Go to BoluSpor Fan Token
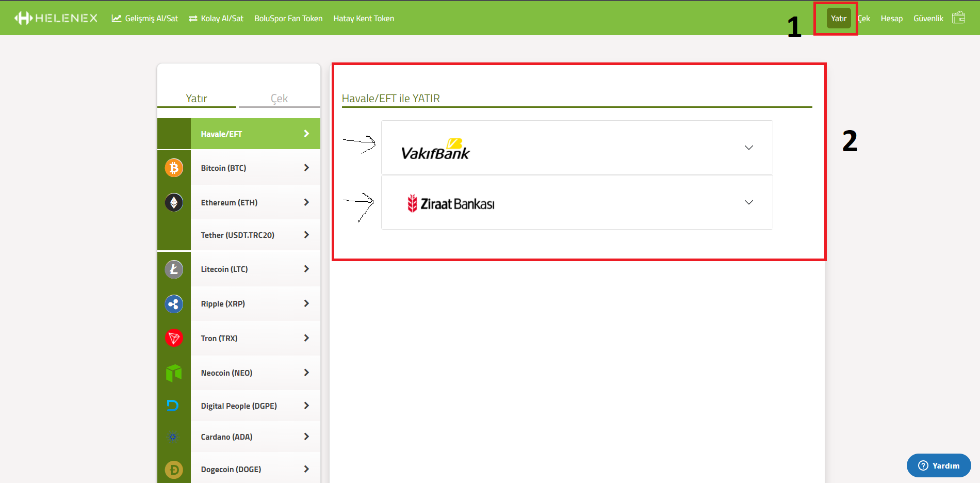Image resolution: width=980 pixels, height=483 pixels. coord(288,19)
